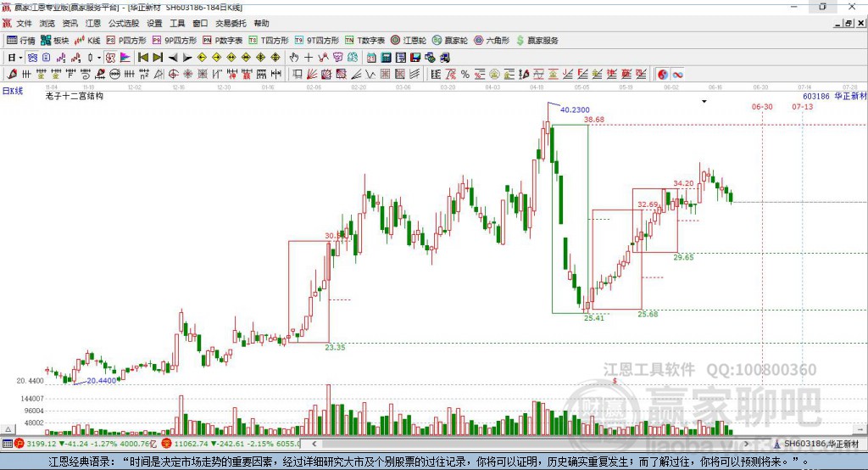Click the 06-30 red date marker

pos(762,106)
